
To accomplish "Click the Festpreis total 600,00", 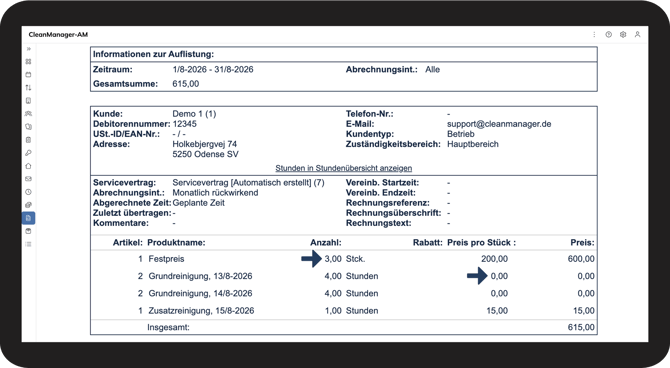I will pyautogui.click(x=581, y=259).
